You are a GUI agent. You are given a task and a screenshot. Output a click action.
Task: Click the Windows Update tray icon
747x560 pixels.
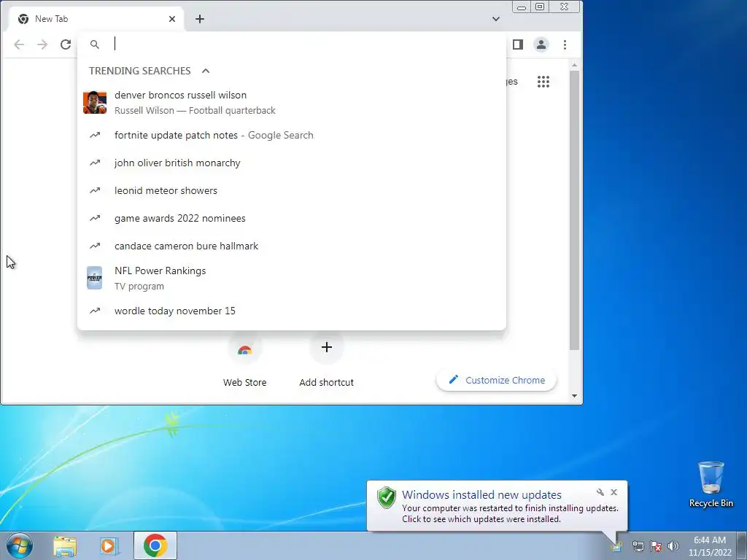coord(617,546)
